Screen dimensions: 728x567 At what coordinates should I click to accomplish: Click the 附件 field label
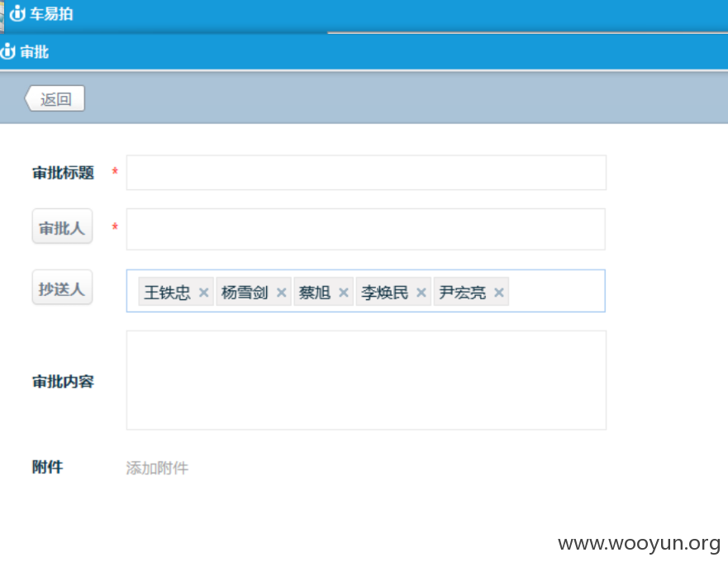[x=47, y=467]
